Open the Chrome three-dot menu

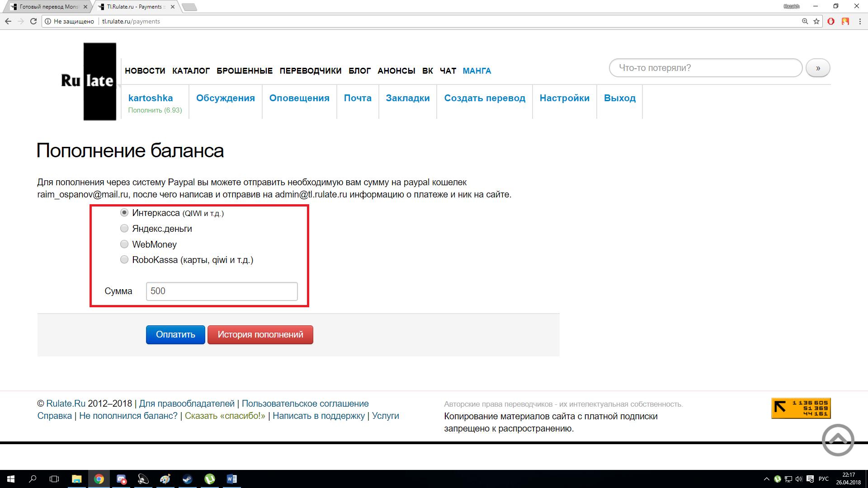860,21
